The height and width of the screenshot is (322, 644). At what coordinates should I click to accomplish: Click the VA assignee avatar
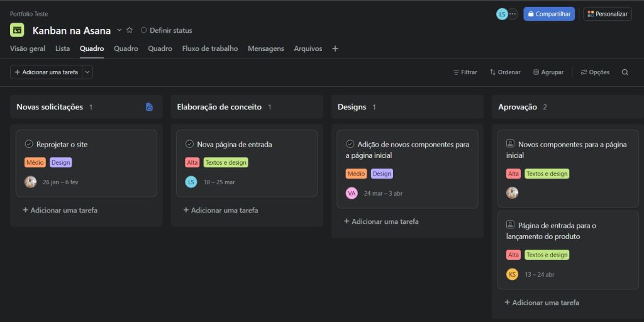(x=352, y=193)
